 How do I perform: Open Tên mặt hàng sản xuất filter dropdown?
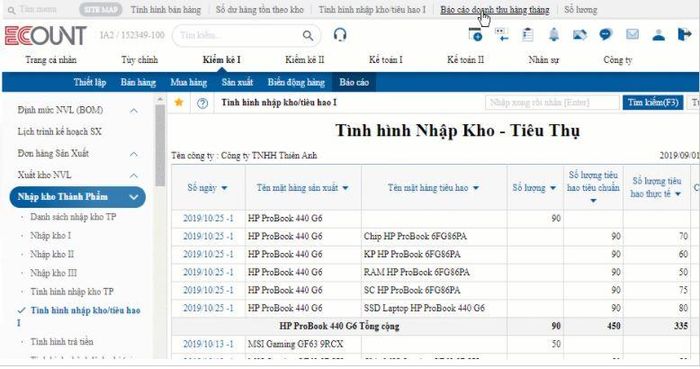tap(345, 188)
